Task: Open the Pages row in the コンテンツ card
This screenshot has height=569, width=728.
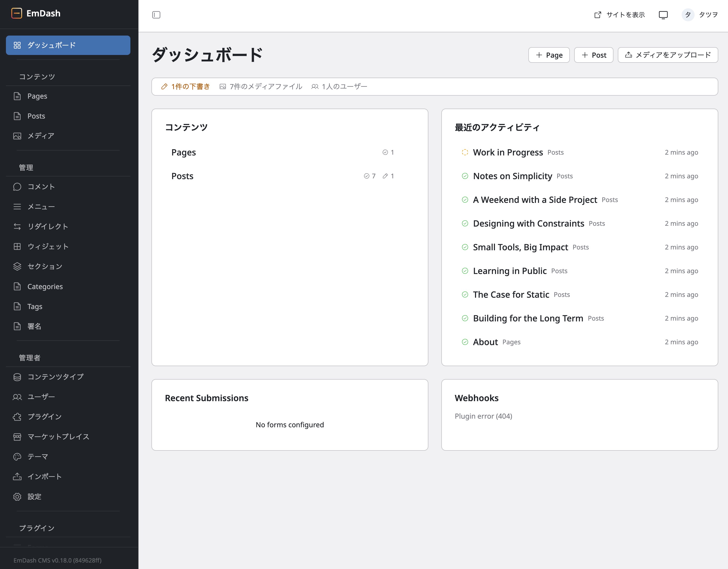Action: pyautogui.click(x=289, y=152)
